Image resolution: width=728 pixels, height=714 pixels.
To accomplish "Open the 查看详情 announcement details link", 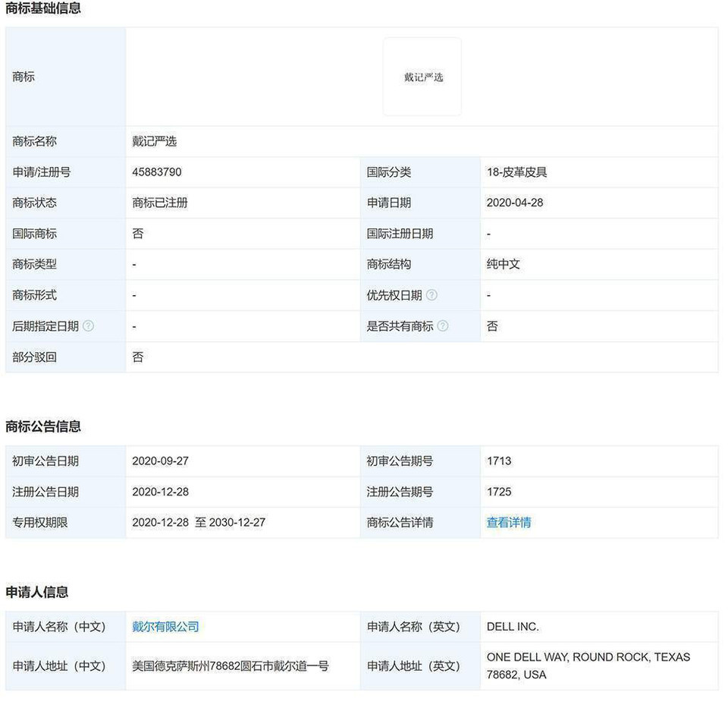I will tap(508, 523).
